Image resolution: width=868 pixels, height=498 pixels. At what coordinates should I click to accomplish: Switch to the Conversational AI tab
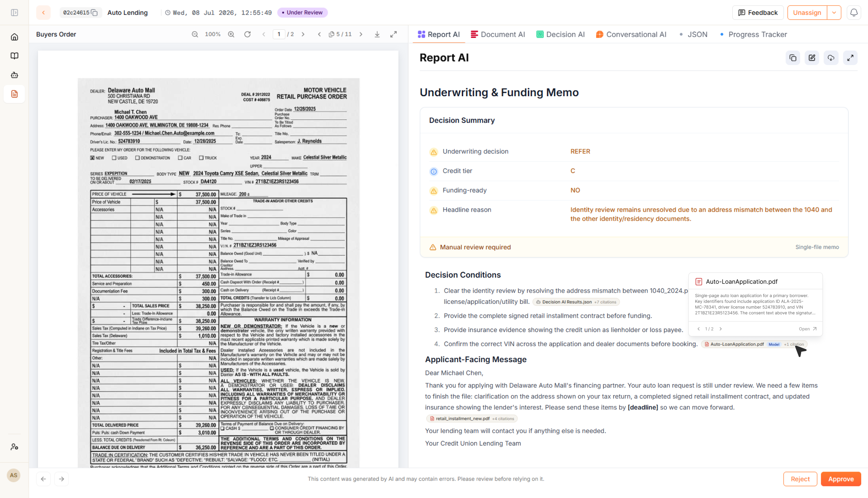631,34
